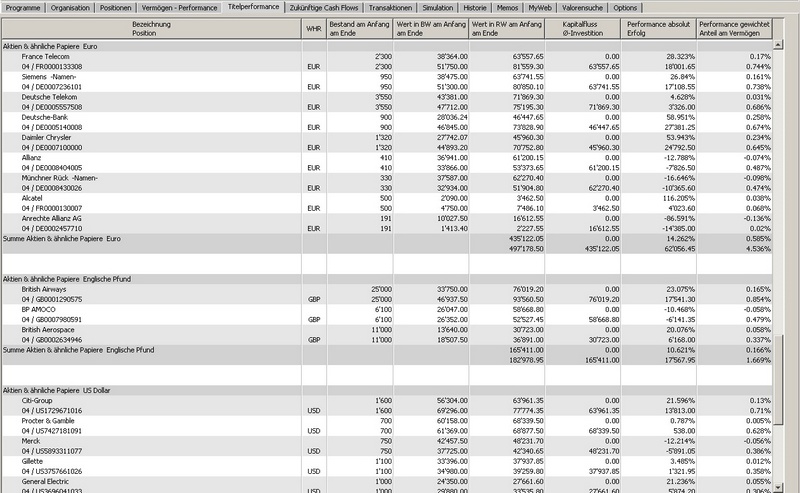The height and width of the screenshot is (493, 800).
Task: Switch to the Memos tab
Action: (507, 8)
